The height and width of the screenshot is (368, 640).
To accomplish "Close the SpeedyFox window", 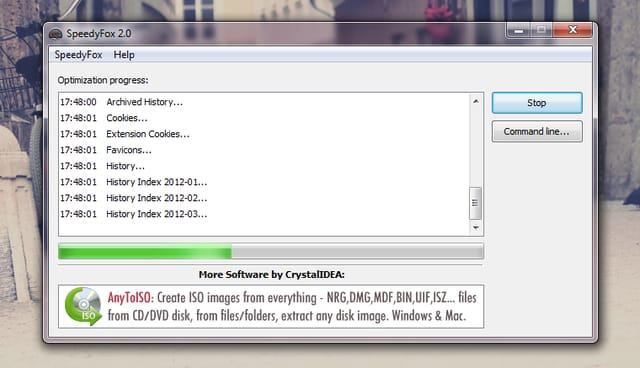I will click(572, 30).
